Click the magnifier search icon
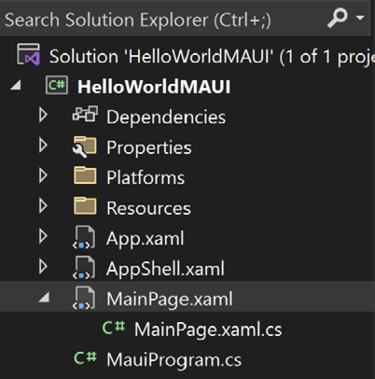375x379 pixels. [x=337, y=18]
